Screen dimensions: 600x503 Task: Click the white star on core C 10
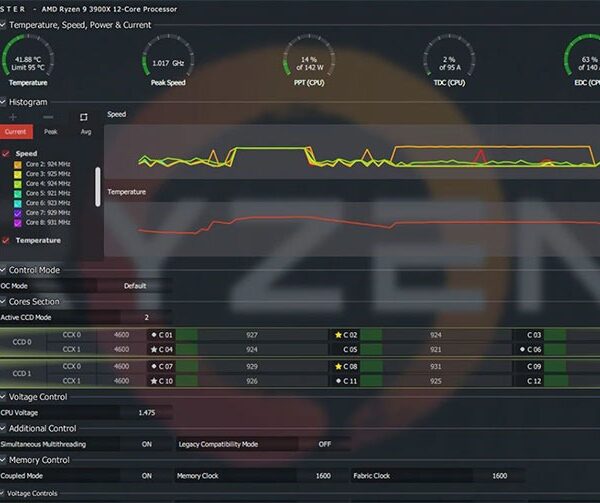[154, 381]
